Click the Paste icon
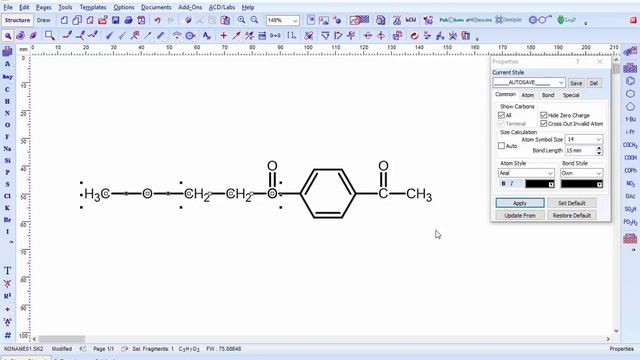This screenshot has width=640, height=360. click(x=225, y=20)
